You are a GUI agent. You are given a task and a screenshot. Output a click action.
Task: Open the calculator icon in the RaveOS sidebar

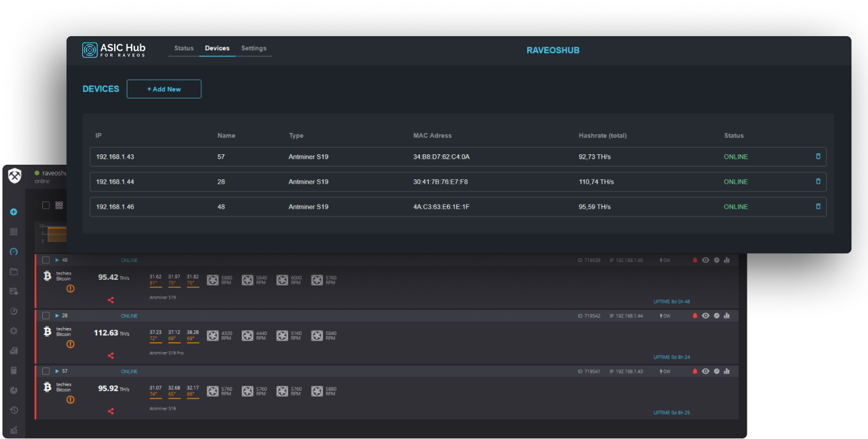[14, 370]
